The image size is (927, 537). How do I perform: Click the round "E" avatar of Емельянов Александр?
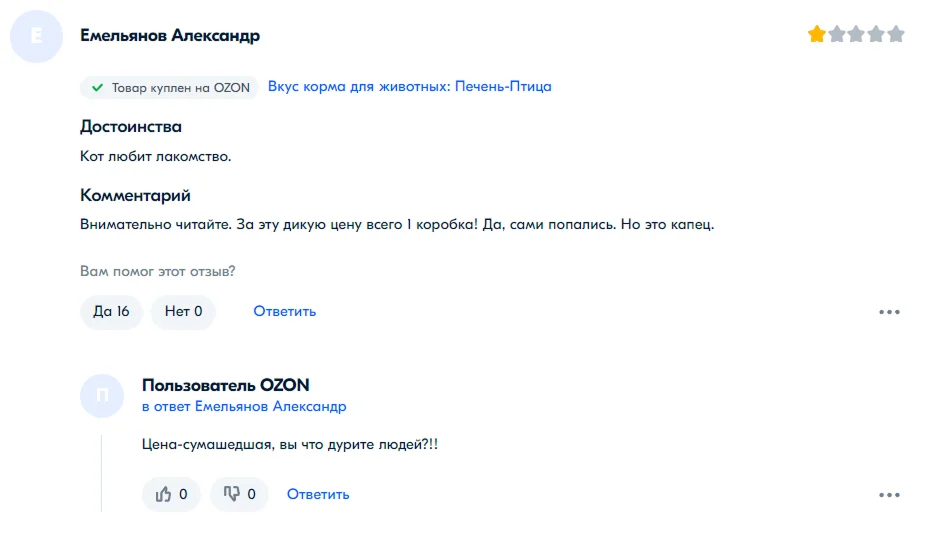coord(37,37)
